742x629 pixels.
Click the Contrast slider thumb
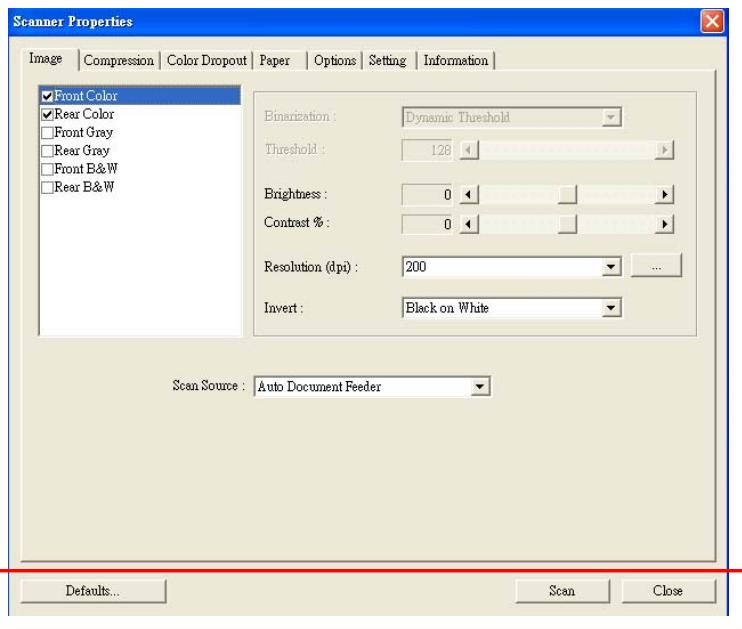coord(567,224)
